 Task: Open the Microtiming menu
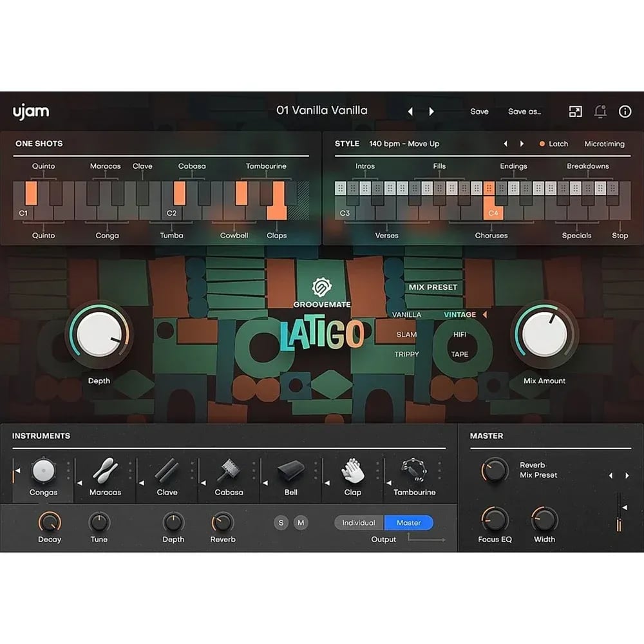tap(604, 144)
